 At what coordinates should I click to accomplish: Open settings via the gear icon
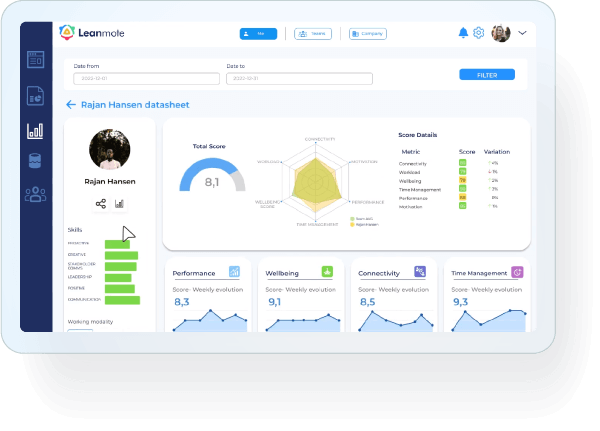[x=479, y=33]
